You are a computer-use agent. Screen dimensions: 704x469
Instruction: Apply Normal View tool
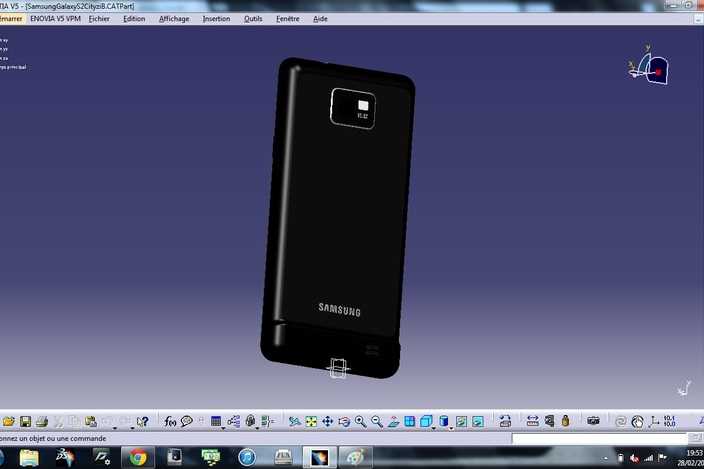click(393, 421)
